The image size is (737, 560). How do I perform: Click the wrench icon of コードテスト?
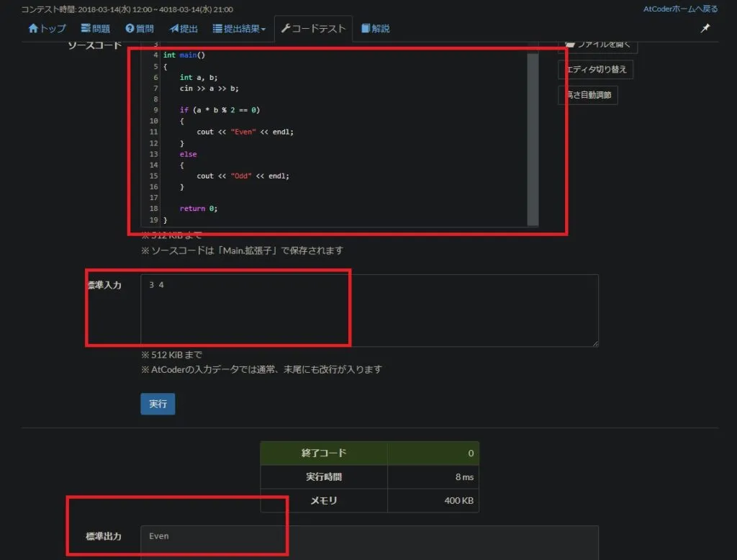click(x=285, y=29)
